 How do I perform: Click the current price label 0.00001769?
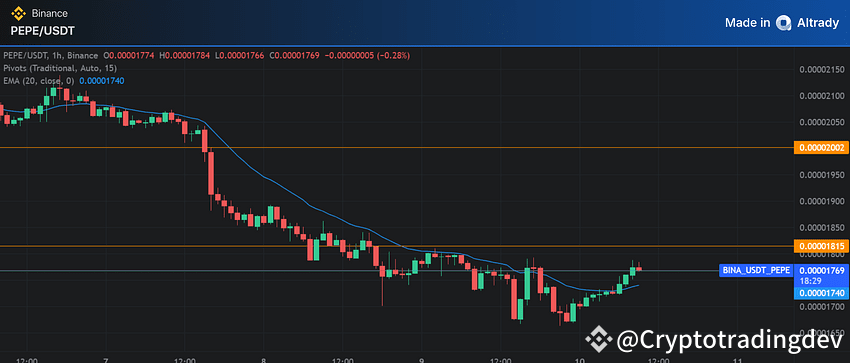tap(821, 270)
